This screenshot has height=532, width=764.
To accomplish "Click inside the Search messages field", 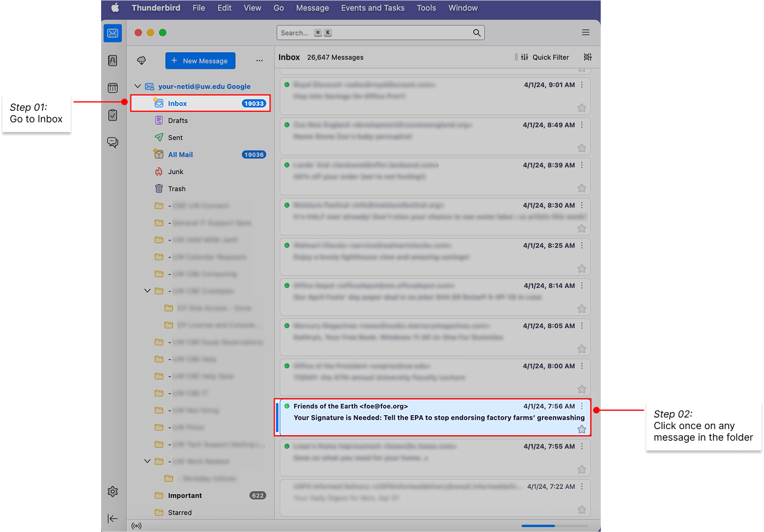I will tap(378, 32).
